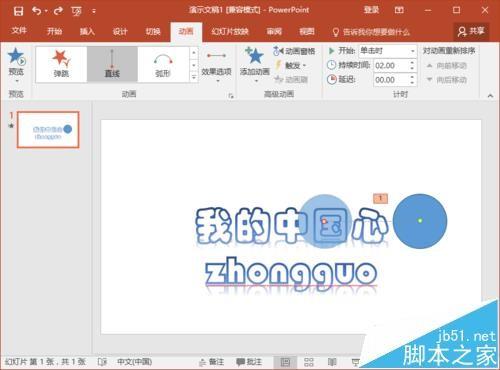
Task: Switch to reading view icon
Action: [x=332, y=362]
